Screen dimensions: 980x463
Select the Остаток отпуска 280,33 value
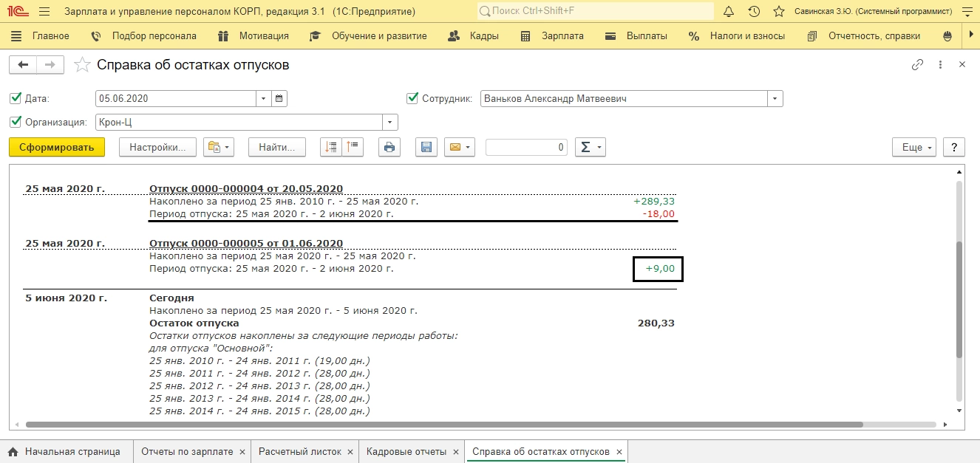click(x=656, y=323)
